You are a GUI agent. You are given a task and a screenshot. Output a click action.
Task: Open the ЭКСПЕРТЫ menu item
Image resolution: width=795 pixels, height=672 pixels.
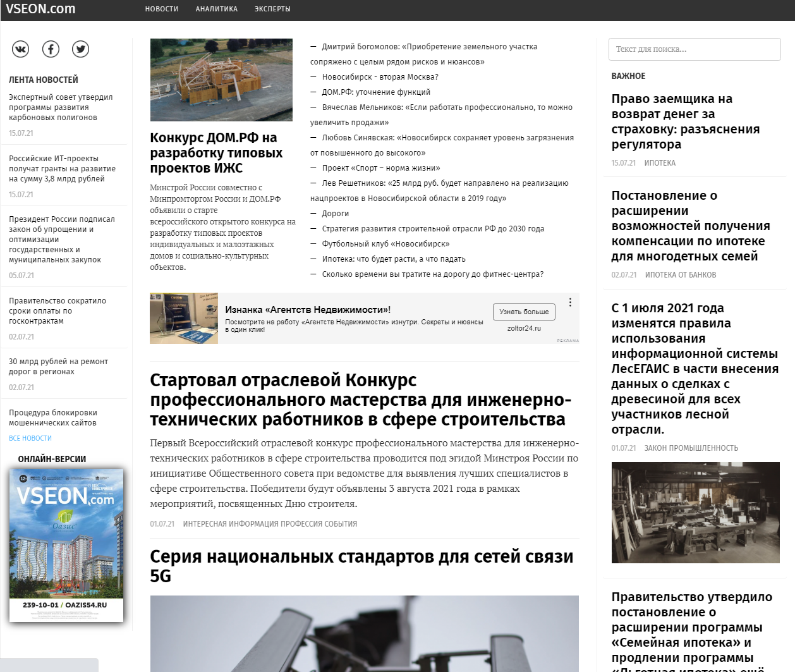(272, 9)
